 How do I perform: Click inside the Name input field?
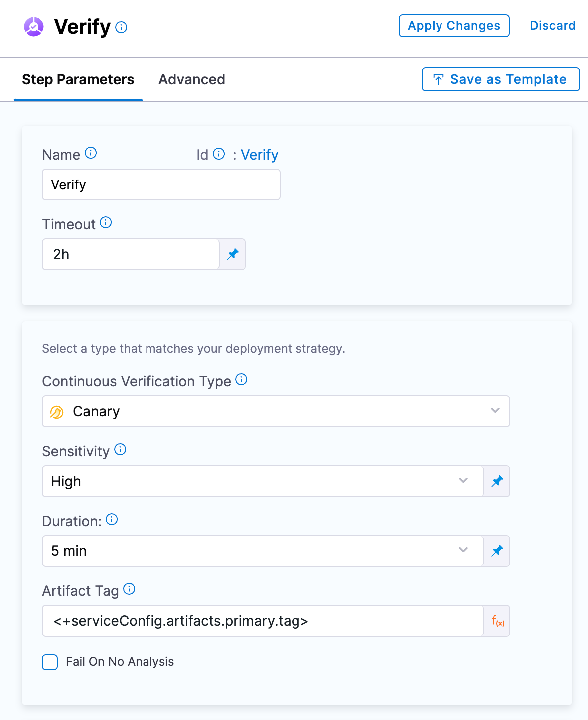coord(160,184)
